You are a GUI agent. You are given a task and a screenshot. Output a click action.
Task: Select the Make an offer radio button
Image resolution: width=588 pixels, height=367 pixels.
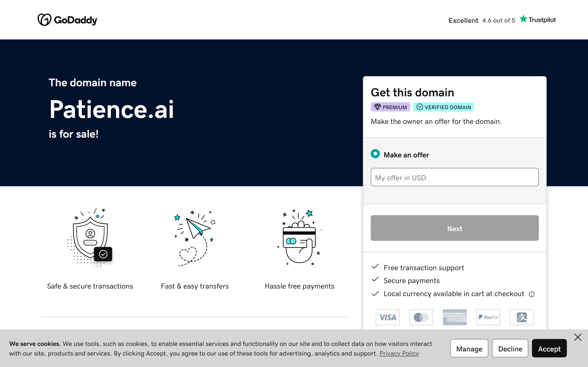[375, 154]
